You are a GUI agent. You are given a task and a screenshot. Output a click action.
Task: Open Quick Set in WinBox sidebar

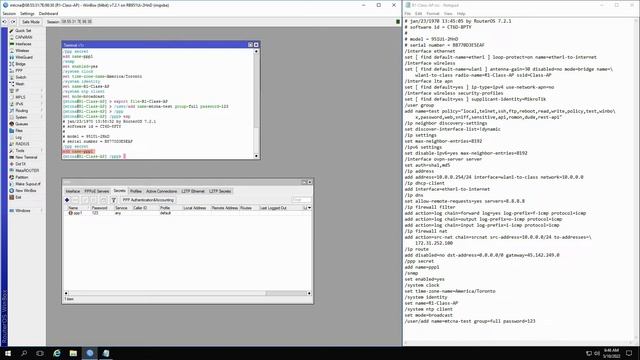point(23,31)
